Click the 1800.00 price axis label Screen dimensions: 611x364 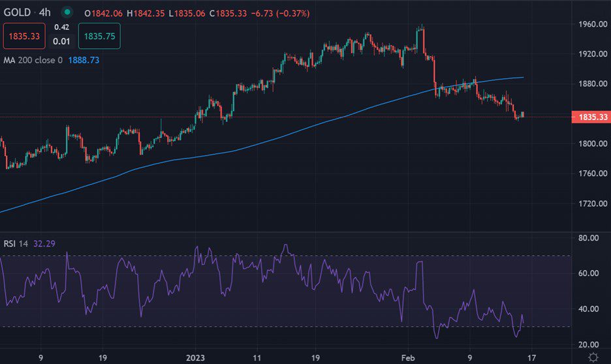click(x=593, y=144)
